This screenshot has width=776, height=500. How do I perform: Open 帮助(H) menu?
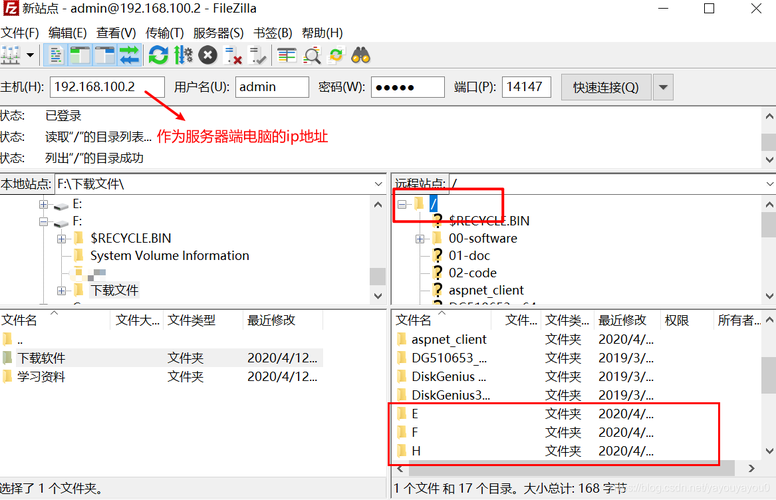point(322,33)
